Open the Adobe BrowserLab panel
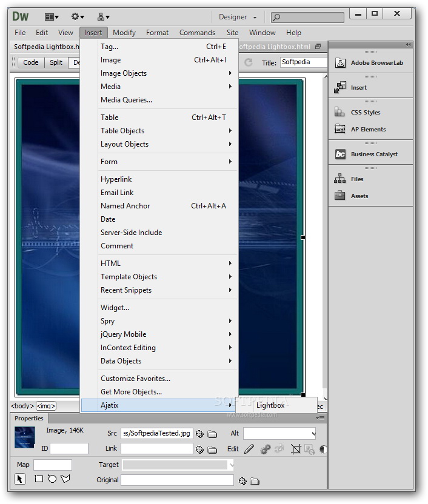428x504 pixels. 376,63
